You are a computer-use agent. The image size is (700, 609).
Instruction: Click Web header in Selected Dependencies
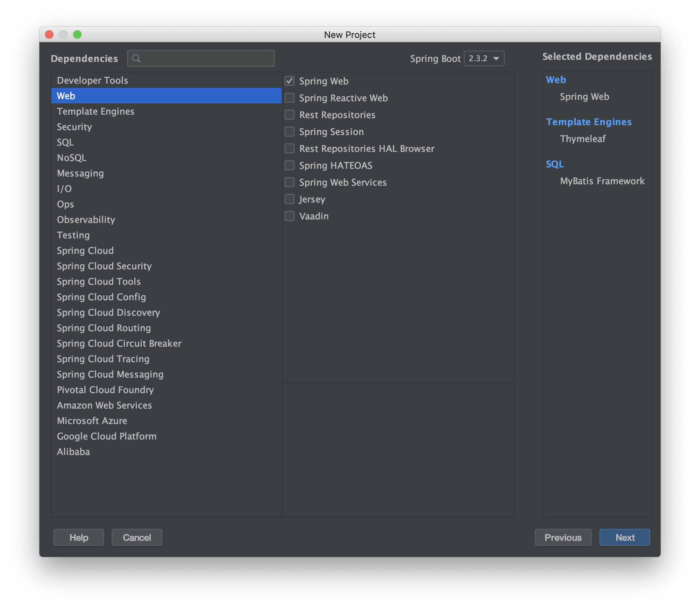tap(556, 80)
